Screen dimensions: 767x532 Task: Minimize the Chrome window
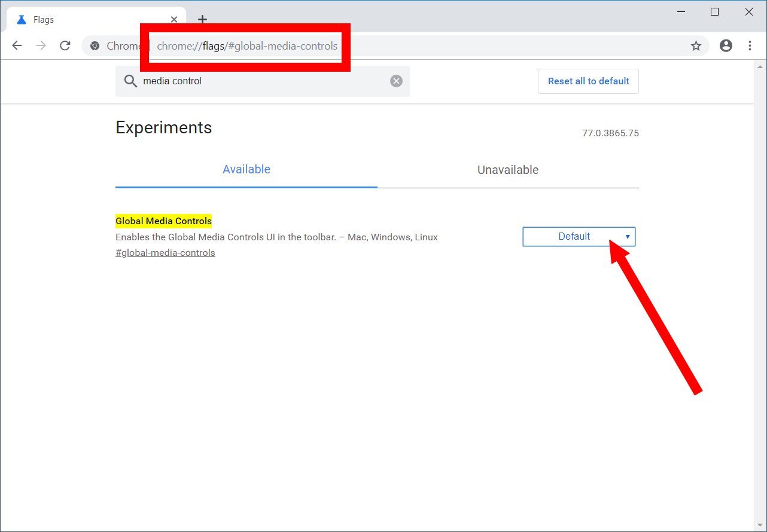[680, 12]
